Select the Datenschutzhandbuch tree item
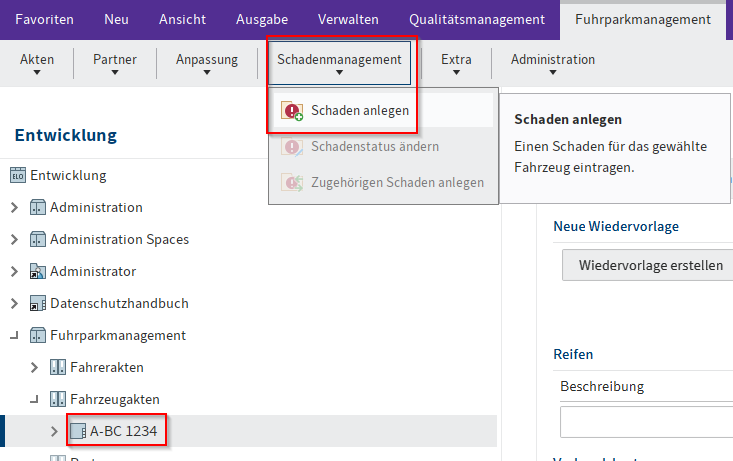Image resolution: width=733 pixels, height=461 pixels. 119,303
